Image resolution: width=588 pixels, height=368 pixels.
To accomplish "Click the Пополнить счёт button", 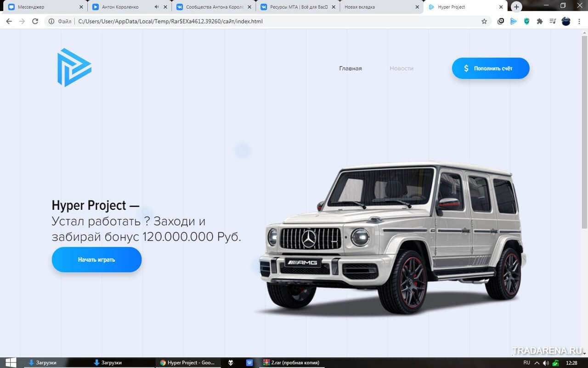I will [x=491, y=68].
